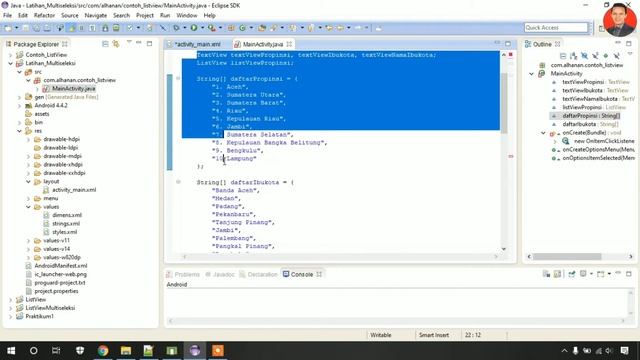Screen dimensions: 640x360
Task: Click the Windows Start button
Action: tap(11, 351)
